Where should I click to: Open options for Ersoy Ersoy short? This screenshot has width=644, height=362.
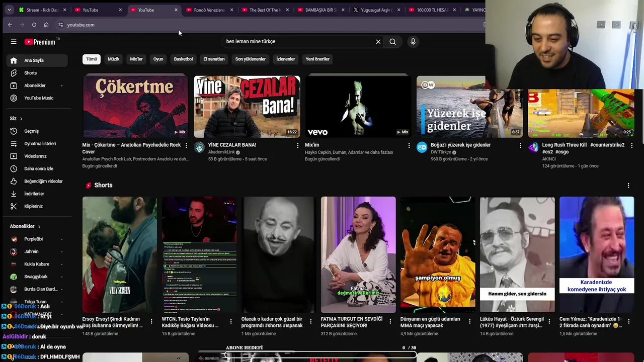[151, 321]
